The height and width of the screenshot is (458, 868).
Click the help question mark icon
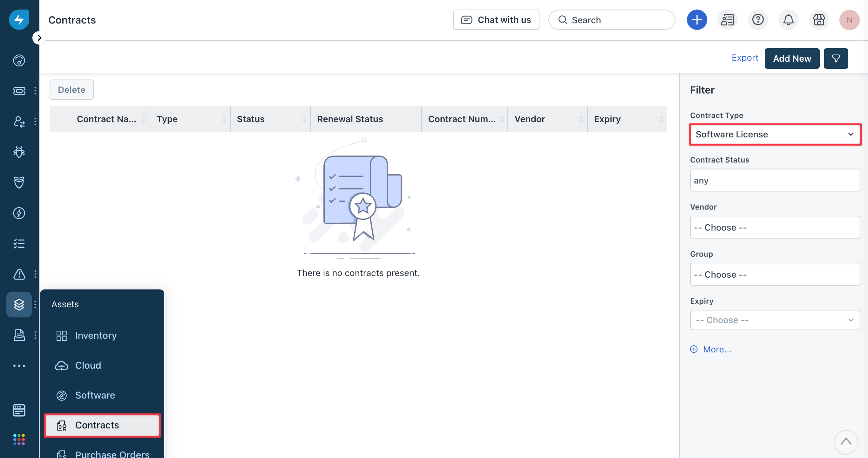point(758,20)
